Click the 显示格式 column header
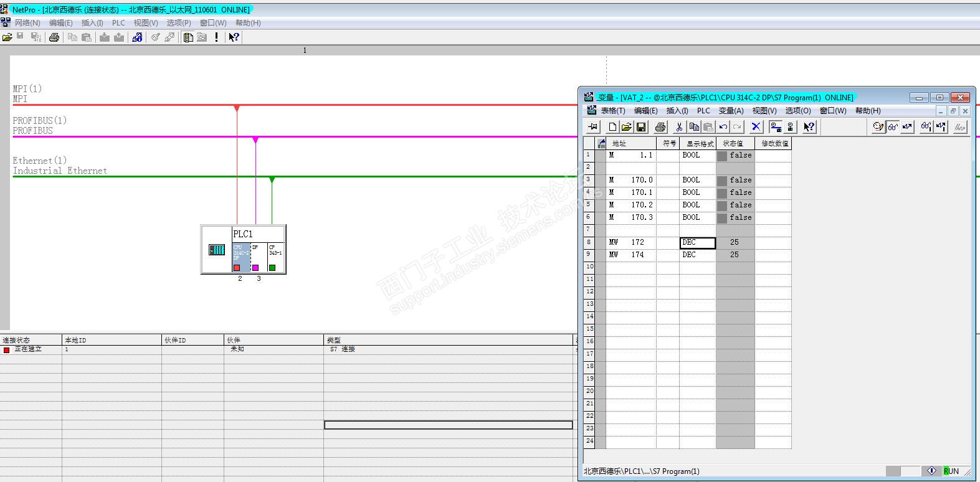 point(698,143)
